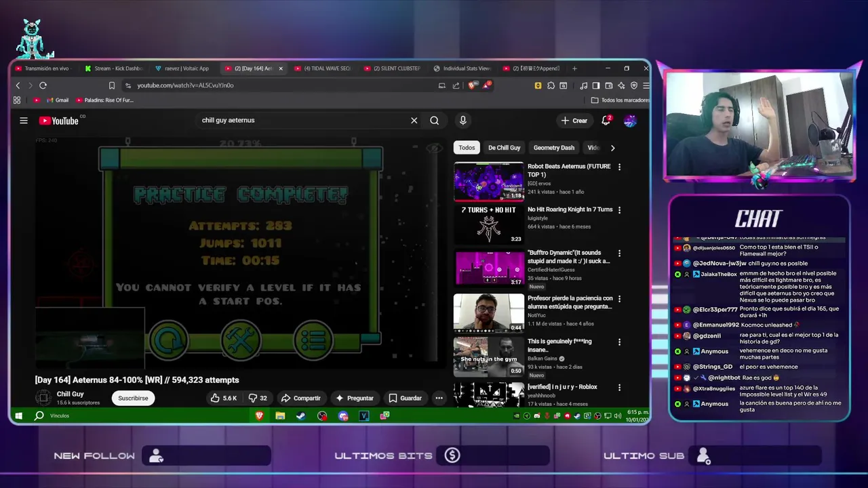Open the YouTube account avatar menu
Screen dimensions: 868x488
pyautogui.click(x=630, y=121)
